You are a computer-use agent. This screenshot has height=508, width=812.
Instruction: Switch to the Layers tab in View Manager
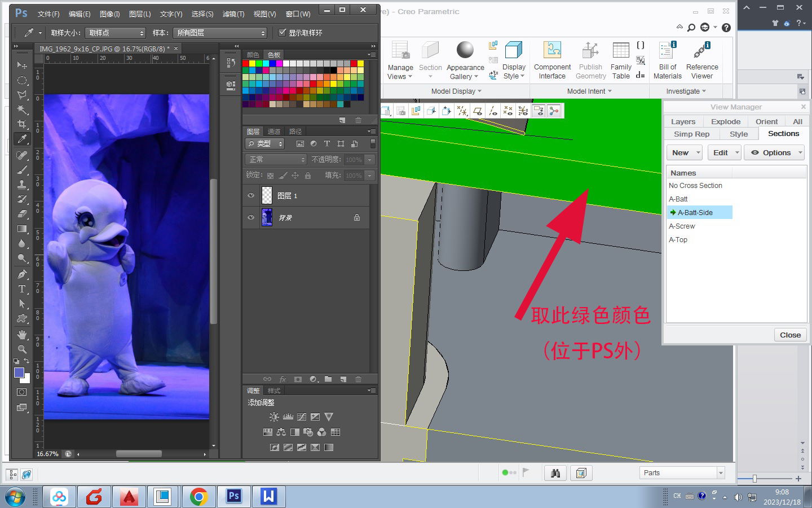683,121
